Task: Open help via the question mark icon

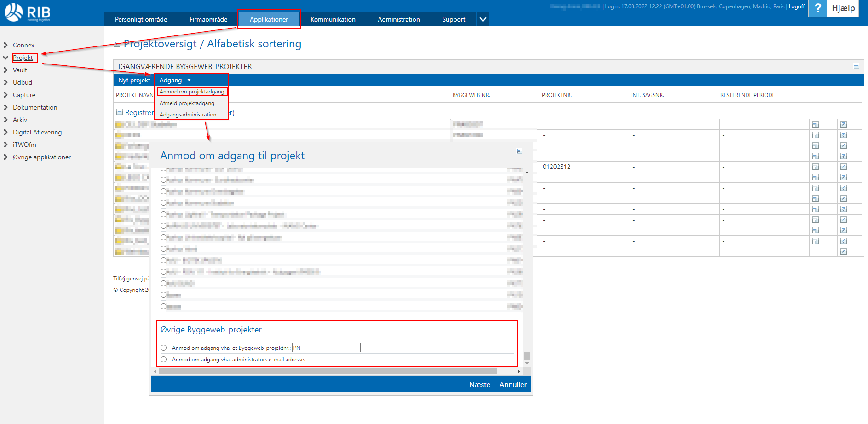Action: click(817, 8)
